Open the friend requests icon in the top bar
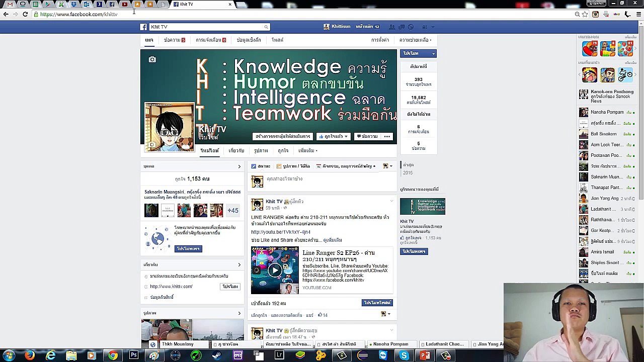Viewport: 644px width, 362px height. [x=392, y=27]
